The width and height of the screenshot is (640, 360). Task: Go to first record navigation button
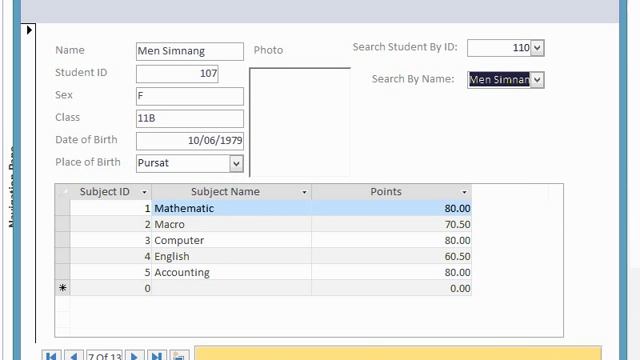click(51, 356)
